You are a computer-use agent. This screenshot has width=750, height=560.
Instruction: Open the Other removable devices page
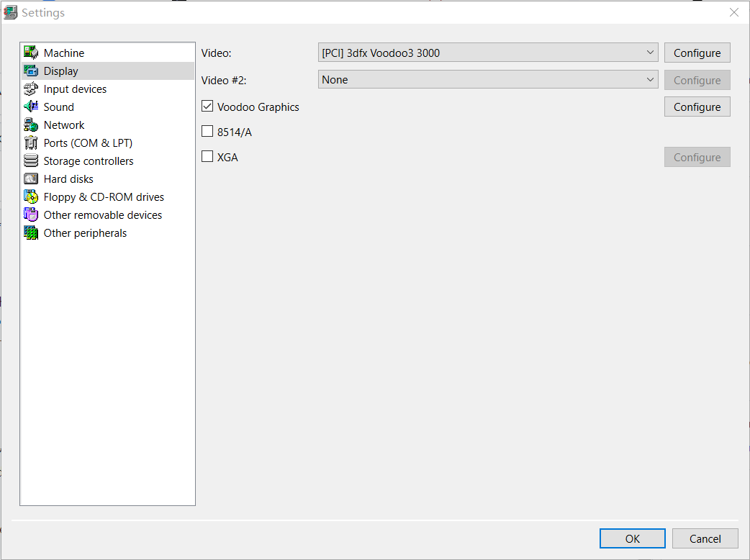[x=102, y=214]
